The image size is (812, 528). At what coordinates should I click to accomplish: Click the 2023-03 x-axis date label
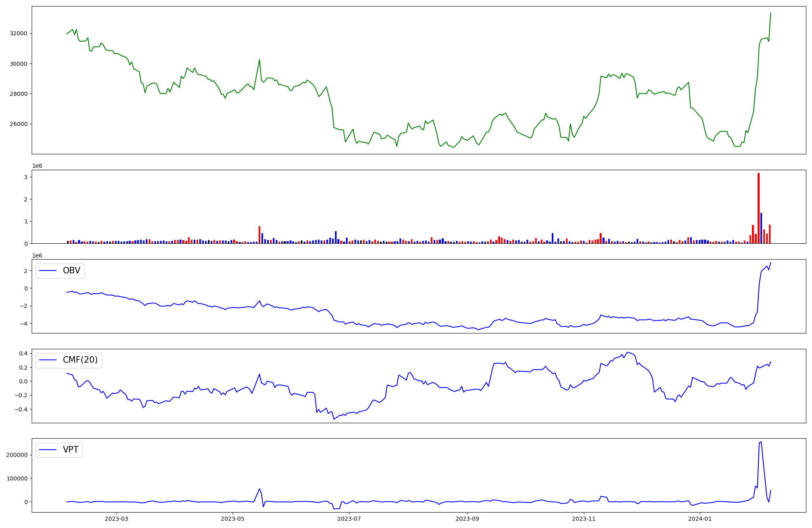[x=117, y=519]
